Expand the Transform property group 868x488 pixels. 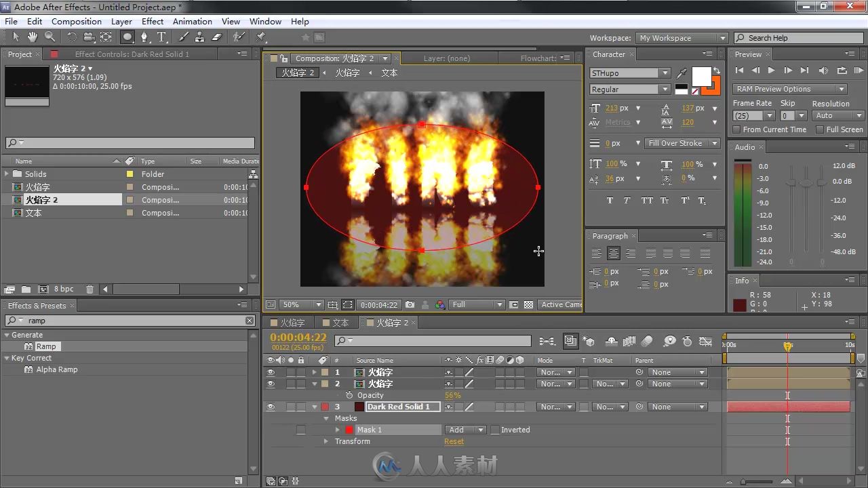click(326, 441)
